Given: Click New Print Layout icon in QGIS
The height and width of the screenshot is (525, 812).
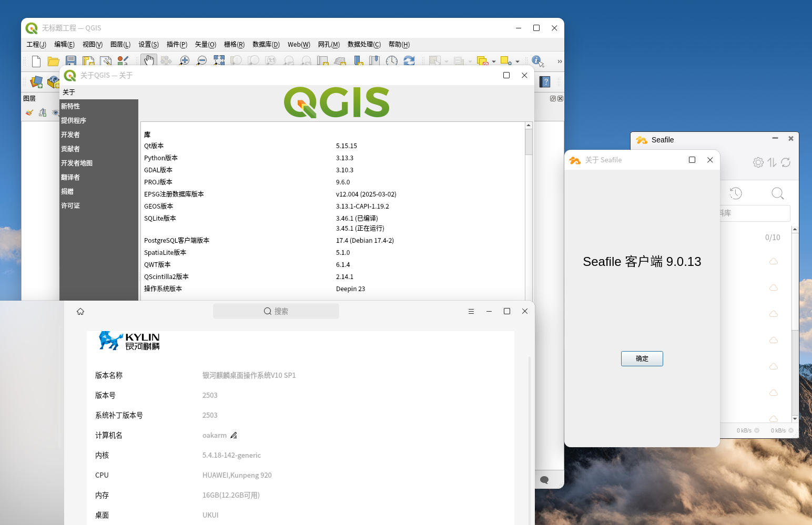Looking at the screenshot, I should (x=88, y=61).
